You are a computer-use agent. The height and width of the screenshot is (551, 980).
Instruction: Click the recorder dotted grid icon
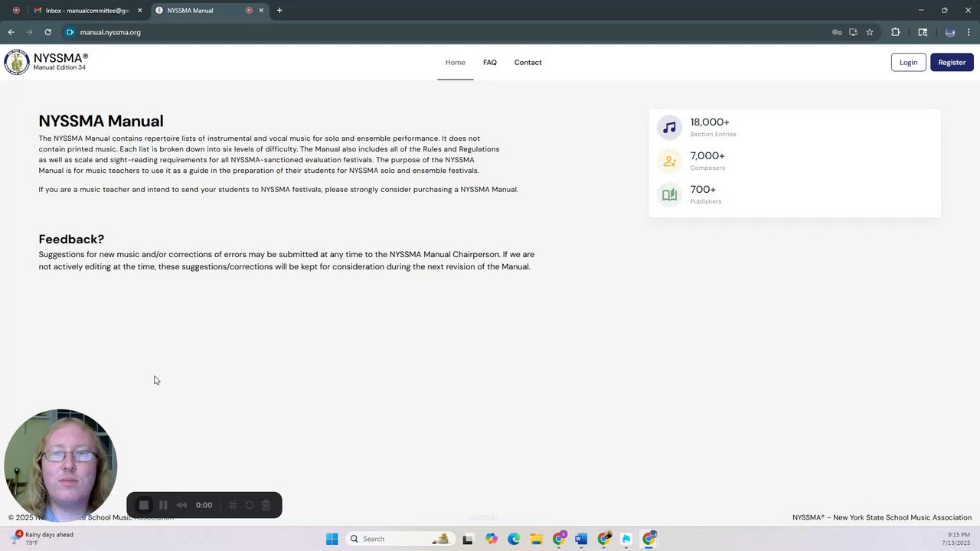click(233, 505)
